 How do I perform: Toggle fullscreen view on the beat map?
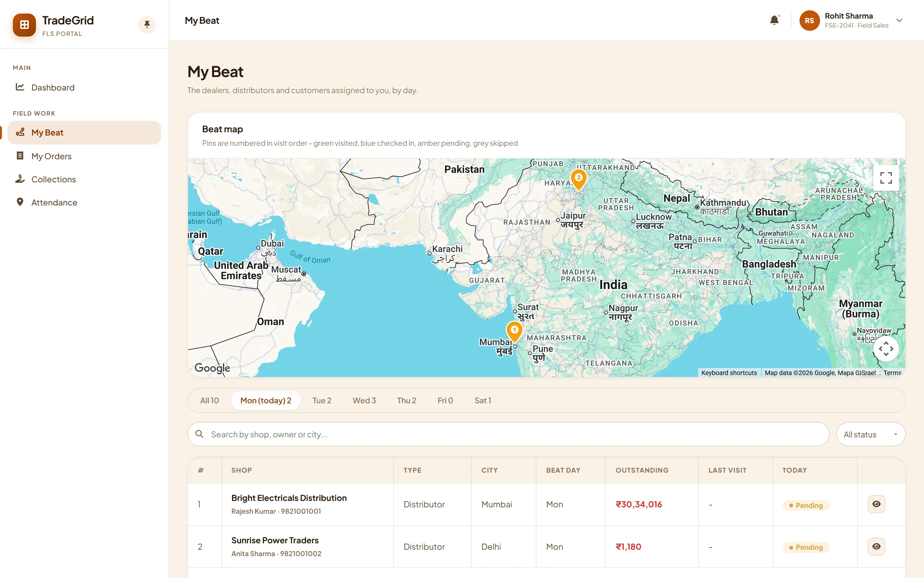pyautogui.click(x=886, y=178)
